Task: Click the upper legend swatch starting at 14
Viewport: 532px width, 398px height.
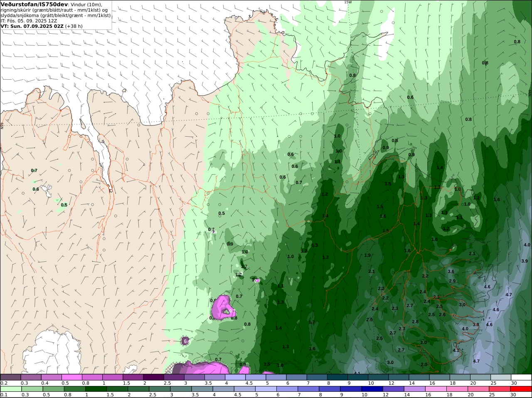Action: pos(419,377)
